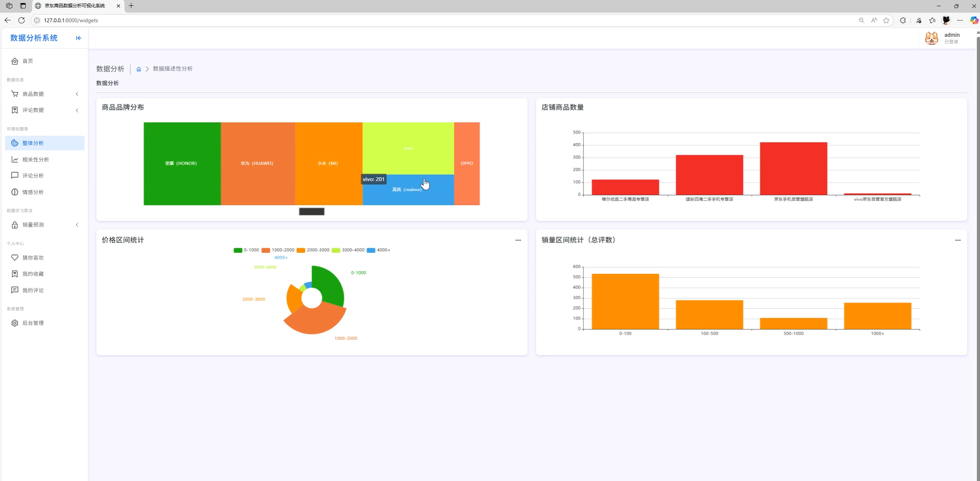The width and height of the screenshot is (980, 481).
Task: Click the 缤纷四海二手手机专营店 red bar
Action: tap(709, 175)
